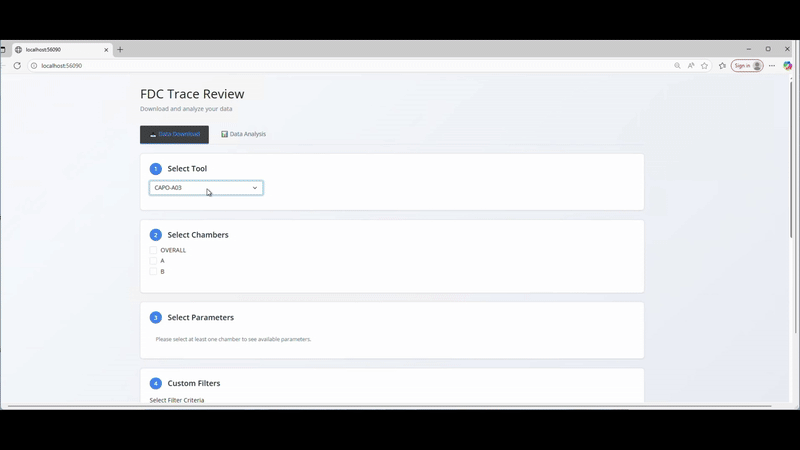Screen dimensions: 800x450
Task: Switch to the Data Analysis tab
Action: tap(243, 134)
